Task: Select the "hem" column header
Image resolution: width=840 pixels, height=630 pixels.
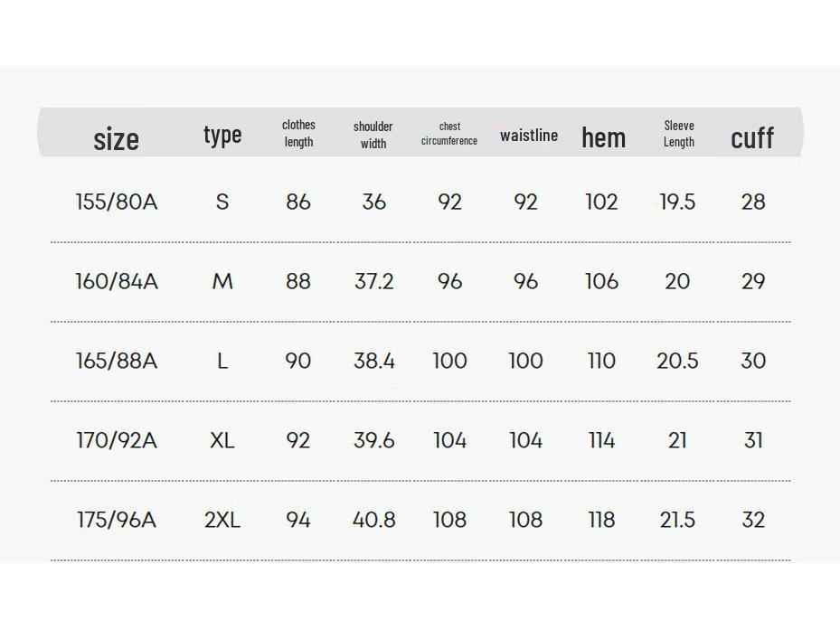Action: 603,137
